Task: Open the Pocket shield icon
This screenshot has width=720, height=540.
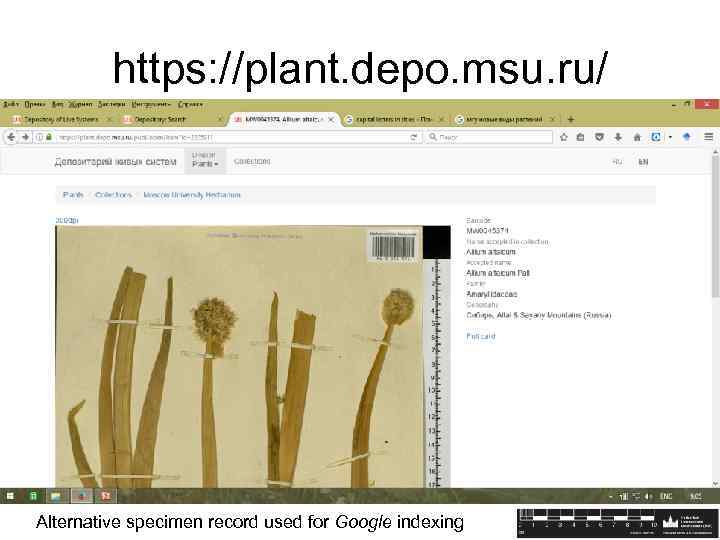Action: [599, 137]
